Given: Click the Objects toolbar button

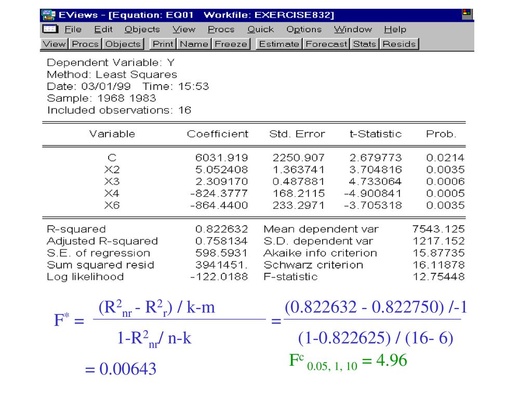Looking at the screenshot, I should point(123,44).
